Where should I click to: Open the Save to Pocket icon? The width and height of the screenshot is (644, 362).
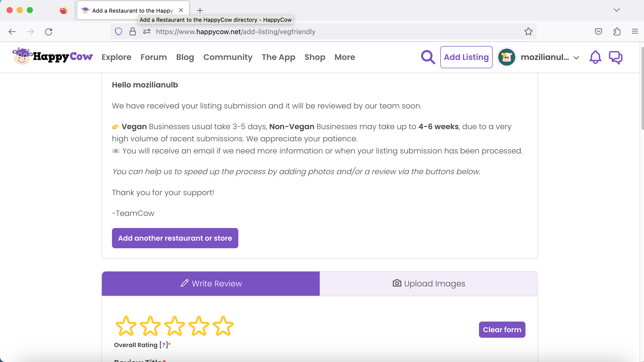(598, 32)
